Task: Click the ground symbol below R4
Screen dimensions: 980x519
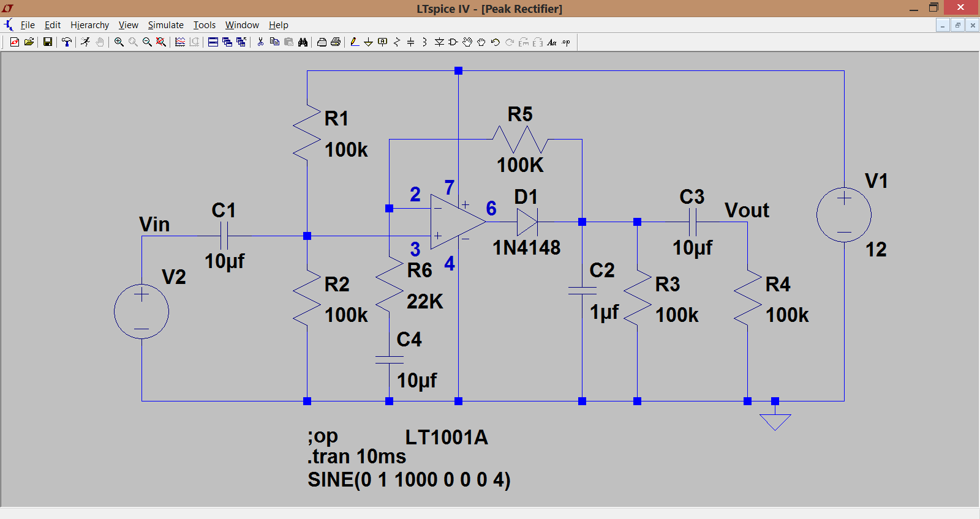Action: pyautogui.click(x=775, y=422)
